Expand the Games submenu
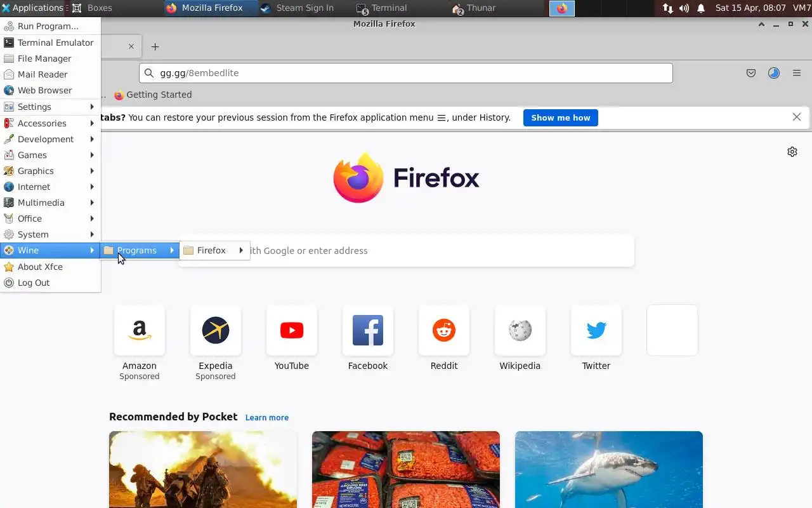Image resolution: width=812 pixels, height=508 pixels. 50,155
